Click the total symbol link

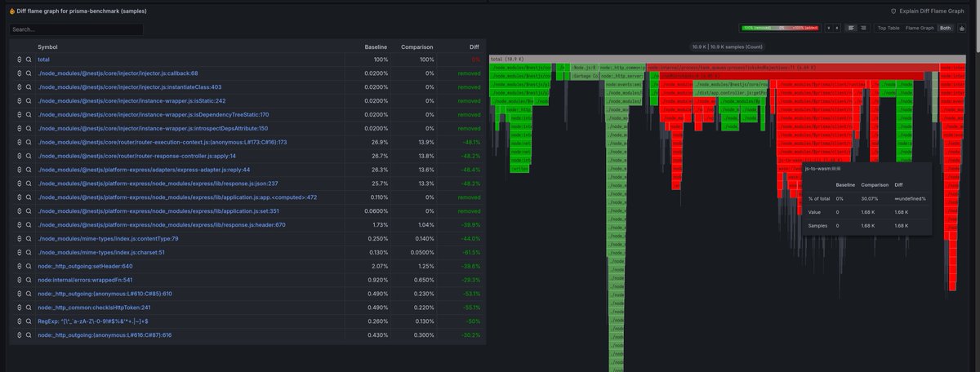[43, 60]
